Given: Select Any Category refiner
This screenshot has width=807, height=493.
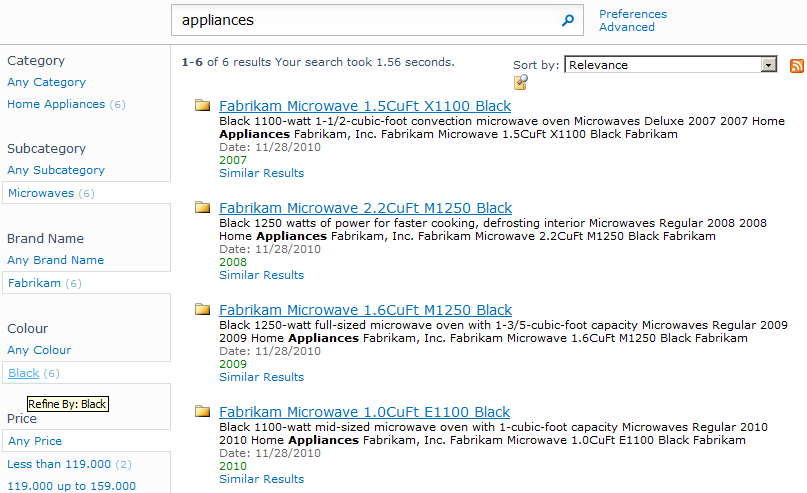Looking at the screenshot, I should pyautogui.click(x=46, y=82).
